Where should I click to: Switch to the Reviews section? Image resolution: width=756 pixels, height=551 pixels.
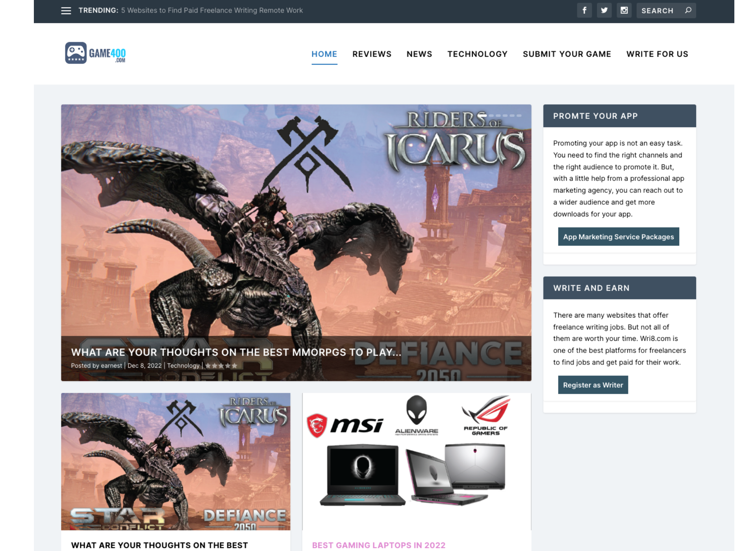[x=372, y=54]
